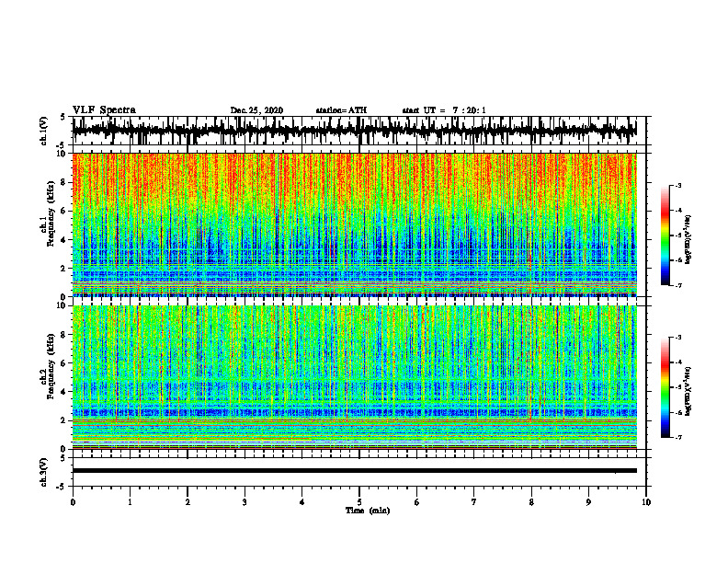Click the ch.1 'Frequency (kHz)' axis label
The image size is (728, 563).
pos(50,214)
